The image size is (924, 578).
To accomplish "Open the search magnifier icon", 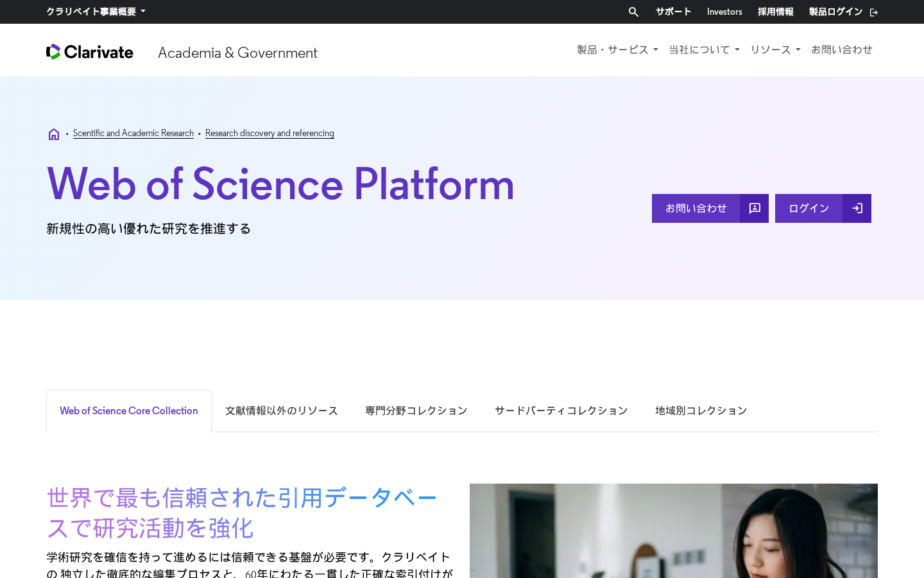I will tap(633, 12).
